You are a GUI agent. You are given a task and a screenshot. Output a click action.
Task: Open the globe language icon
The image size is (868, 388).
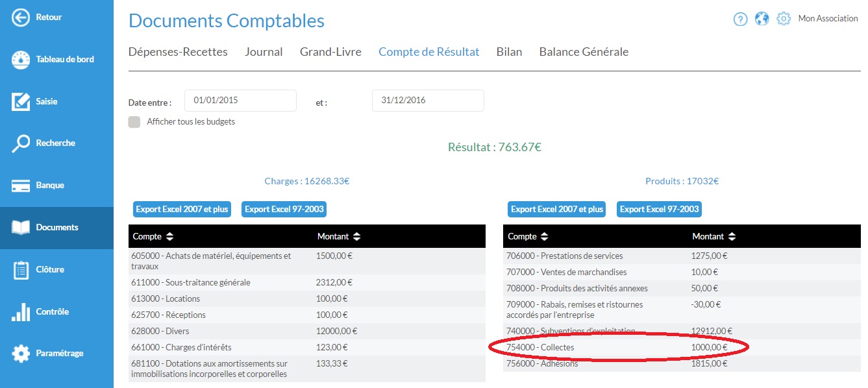tap(762, 19)
